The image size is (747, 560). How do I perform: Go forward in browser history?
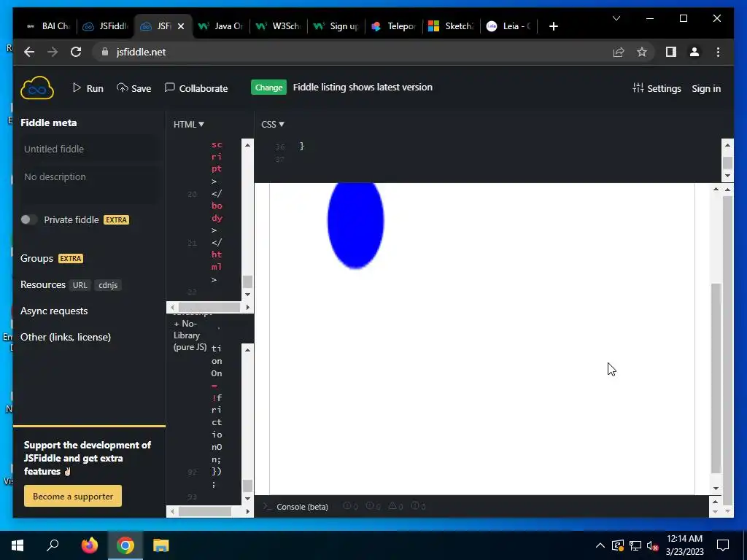[x=53, y=52]
